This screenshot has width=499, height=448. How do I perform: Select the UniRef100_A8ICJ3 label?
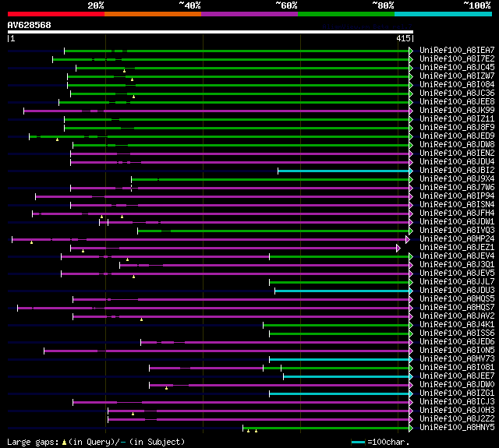[x=457, y=402]
